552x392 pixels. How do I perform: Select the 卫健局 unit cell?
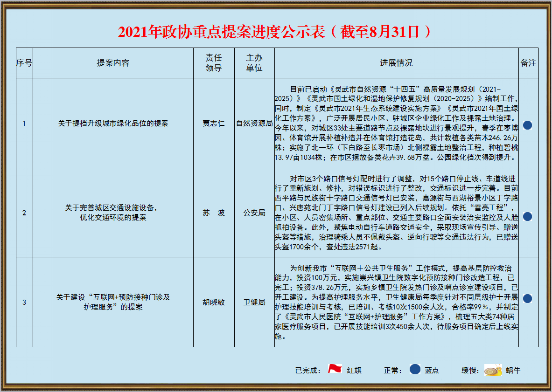[254, 303]
